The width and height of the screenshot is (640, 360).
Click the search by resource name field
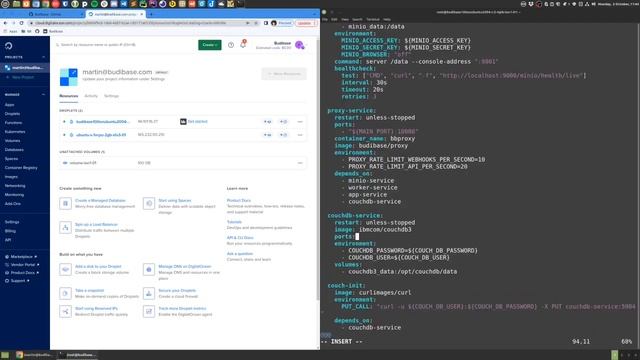click(x=124, y=45)
